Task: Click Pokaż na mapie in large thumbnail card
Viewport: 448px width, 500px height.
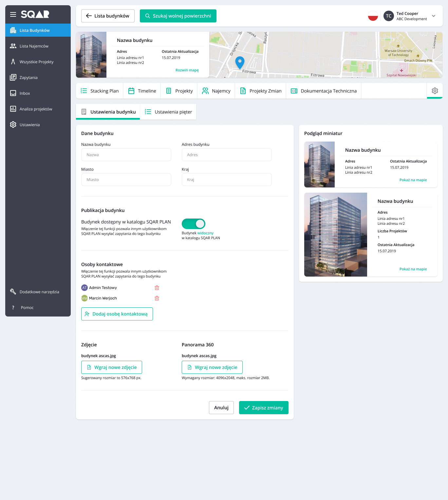Action: click(x=413, y=269)
